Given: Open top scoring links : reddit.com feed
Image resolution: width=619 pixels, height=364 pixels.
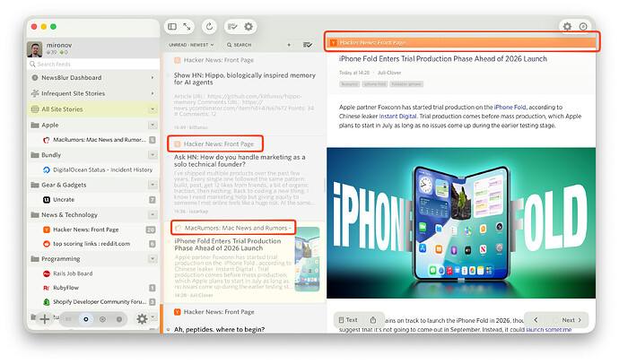Looking at the screenshot, I should coord(93,244).
